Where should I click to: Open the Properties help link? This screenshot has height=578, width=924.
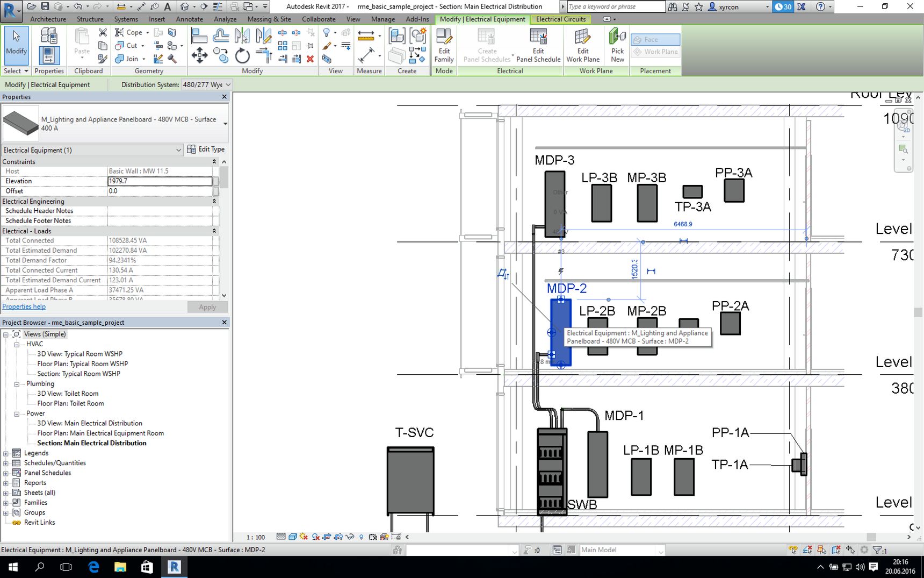24,306
